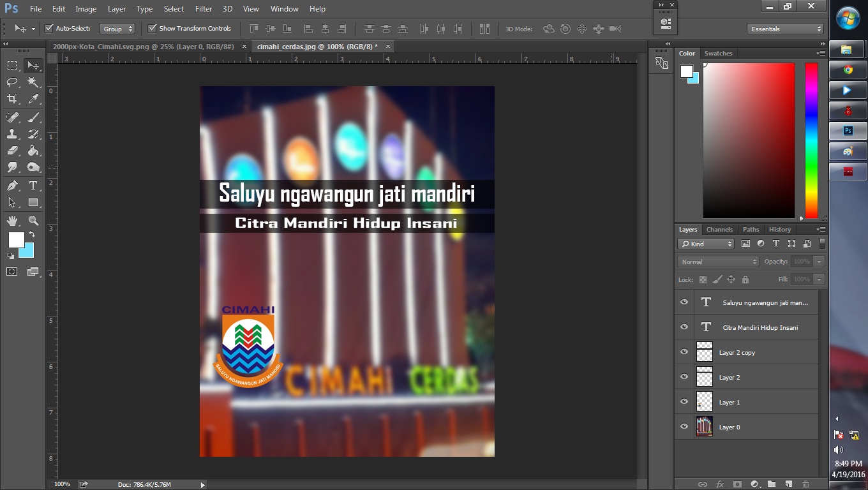
Task: Click the Add layer mask icon
Action: tap(737, 484)
